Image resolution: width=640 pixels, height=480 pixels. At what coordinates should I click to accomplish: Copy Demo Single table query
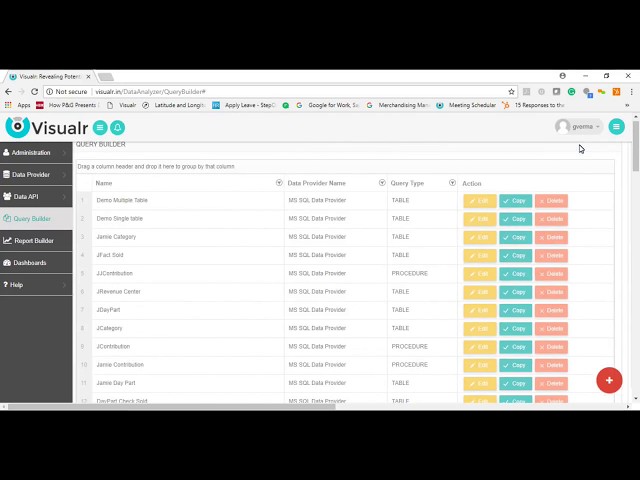[x=516, y=219]
